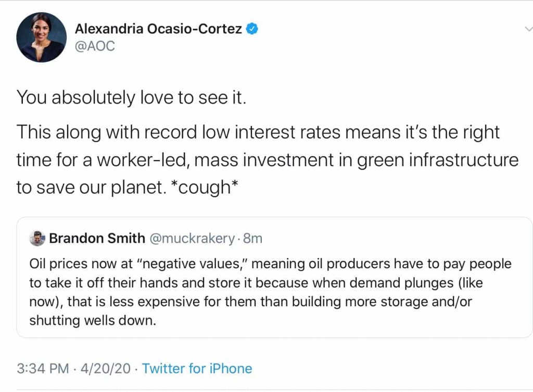Click "shutting wells down" line in quote
The image size is (533, 392).
(x=93, y=320)
